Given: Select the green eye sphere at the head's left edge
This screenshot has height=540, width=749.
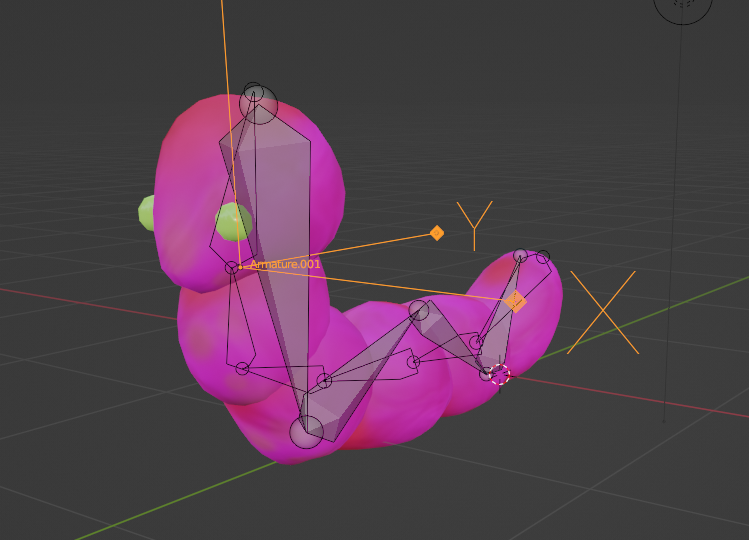Looking at the screenshot, I should click(x=147, y=212).
